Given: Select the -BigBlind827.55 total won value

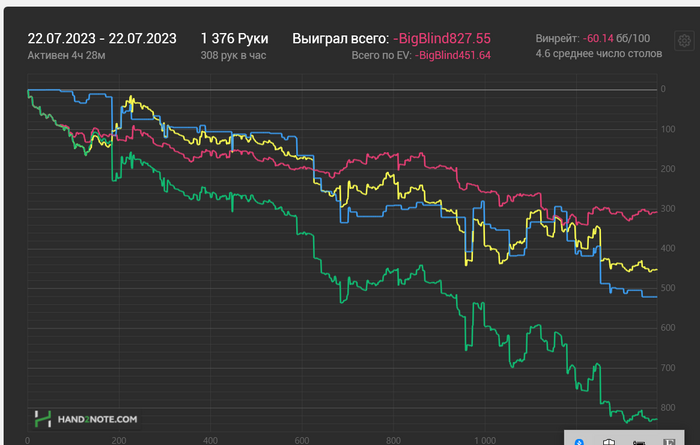Looking at the screenshot, I should pyautogui.click(x=442, y=38).
